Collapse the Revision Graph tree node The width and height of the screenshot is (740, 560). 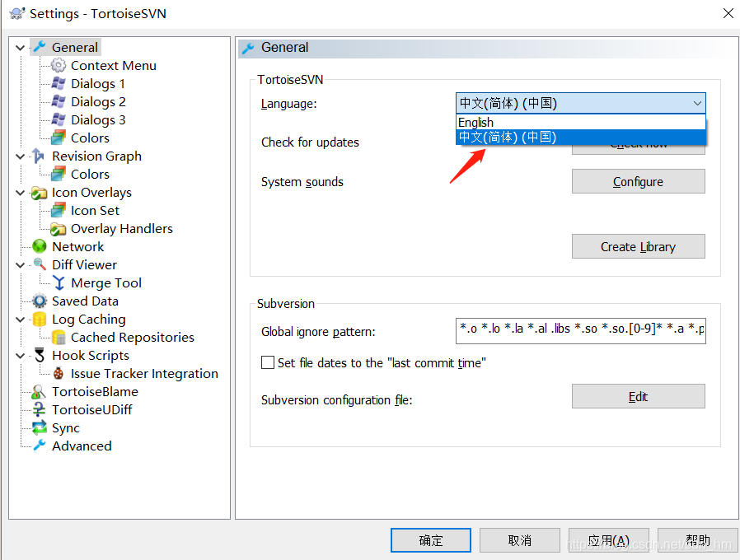[21, 156]
